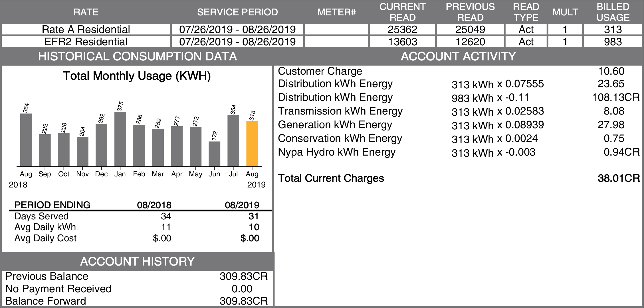
Task: Click the Historical Consumption Data header
Action: 137,56
